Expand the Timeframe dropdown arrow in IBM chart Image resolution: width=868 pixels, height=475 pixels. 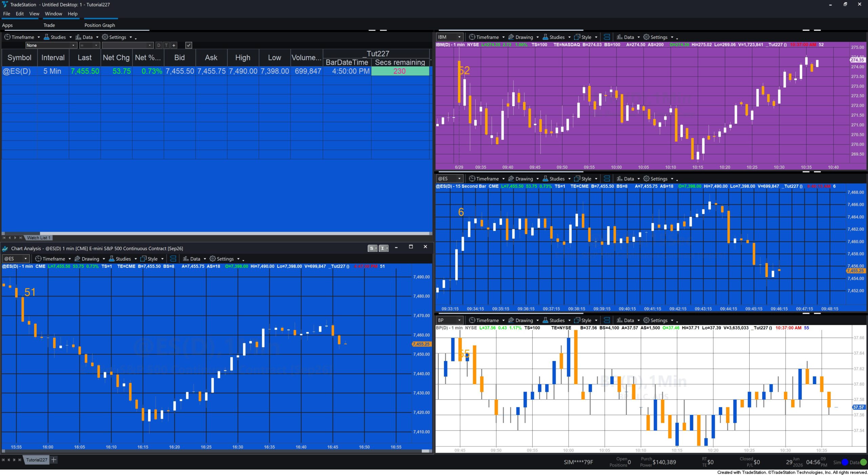point(503,37)
